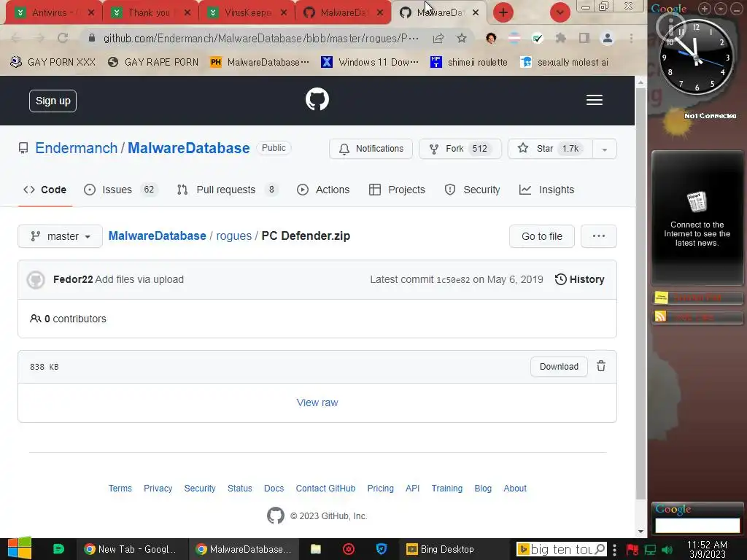Select the Code tab
The height and width of the screenshot is (560, 747).
pos(44,190)
